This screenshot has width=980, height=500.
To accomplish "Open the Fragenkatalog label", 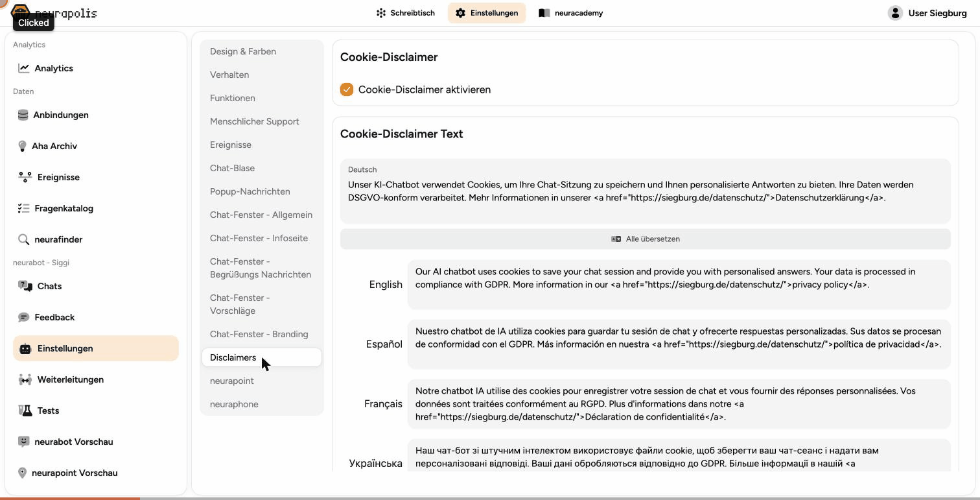I will click(64, 208).
